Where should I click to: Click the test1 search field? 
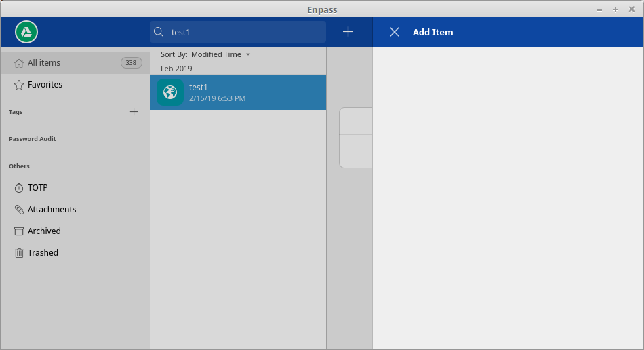point(238,32)
